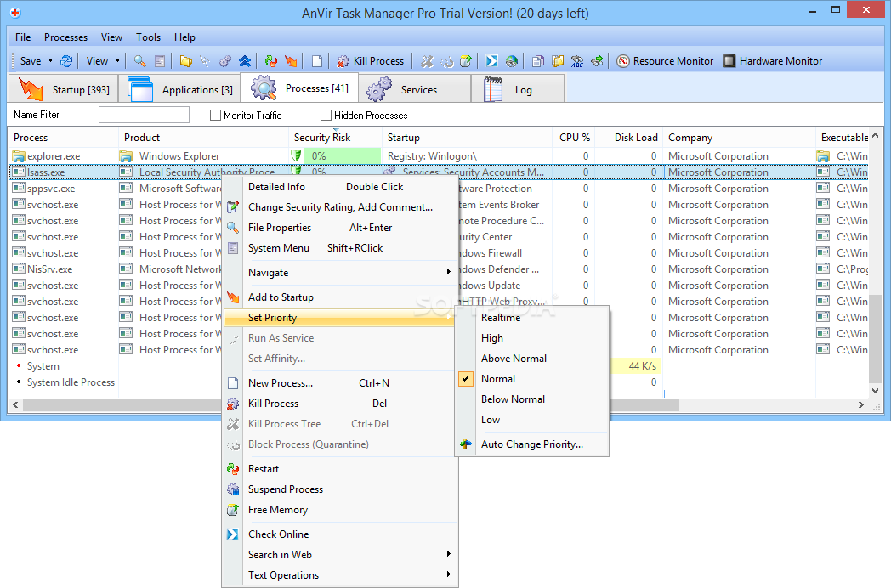Open the File menu
Viewport: 891px width, 588px height.
click(23, 37)
